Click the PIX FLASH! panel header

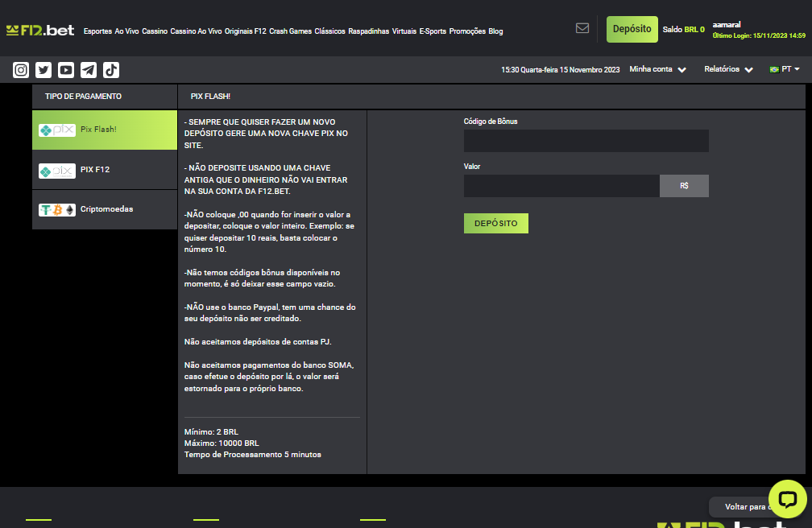click(210, 97)
